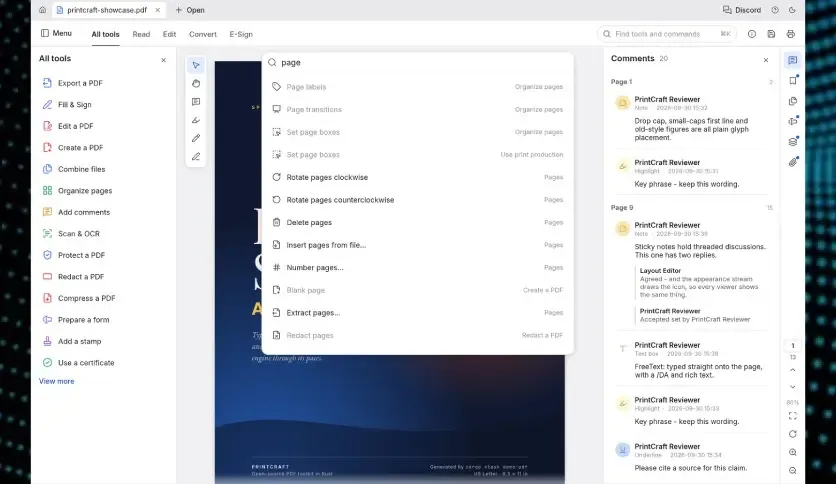Switch to the E-Sign tab
836x484 pixels.
click(241, 34)
